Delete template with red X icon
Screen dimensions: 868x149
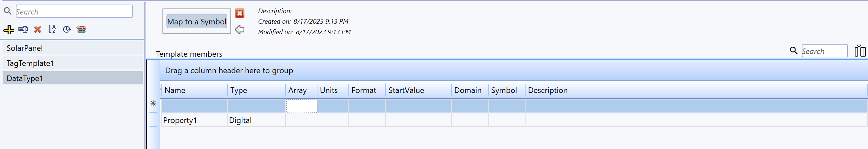(38, 30)
